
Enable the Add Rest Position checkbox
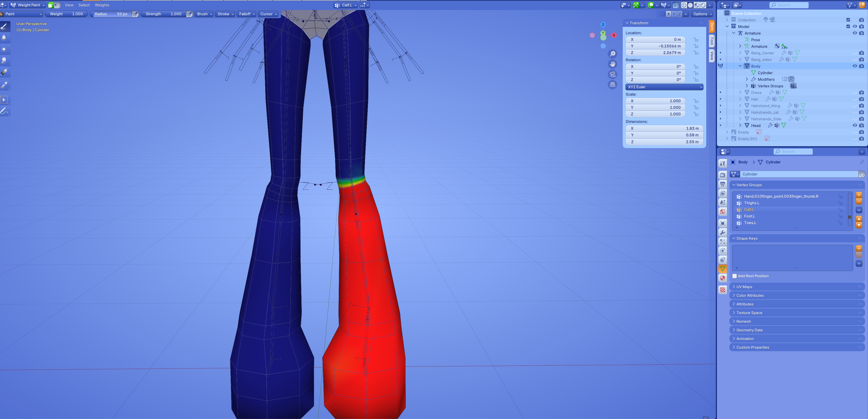pyautogui.click(x=735, y=276)
